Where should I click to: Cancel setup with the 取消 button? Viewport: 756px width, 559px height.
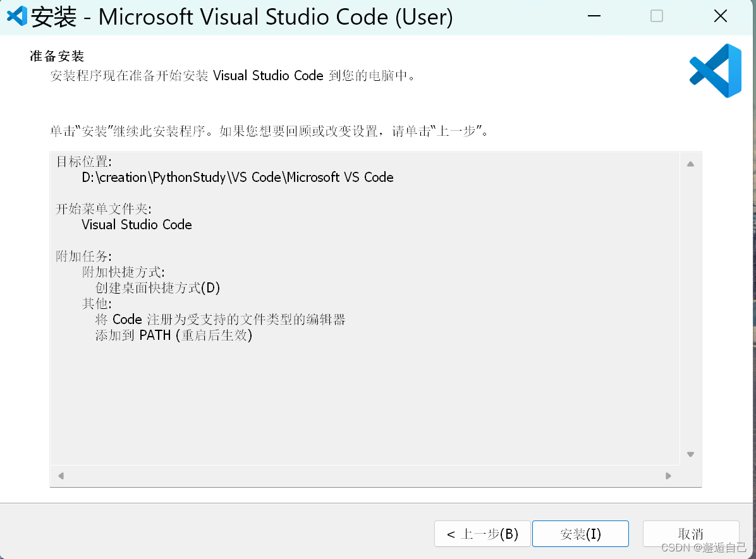coord(690,534)
